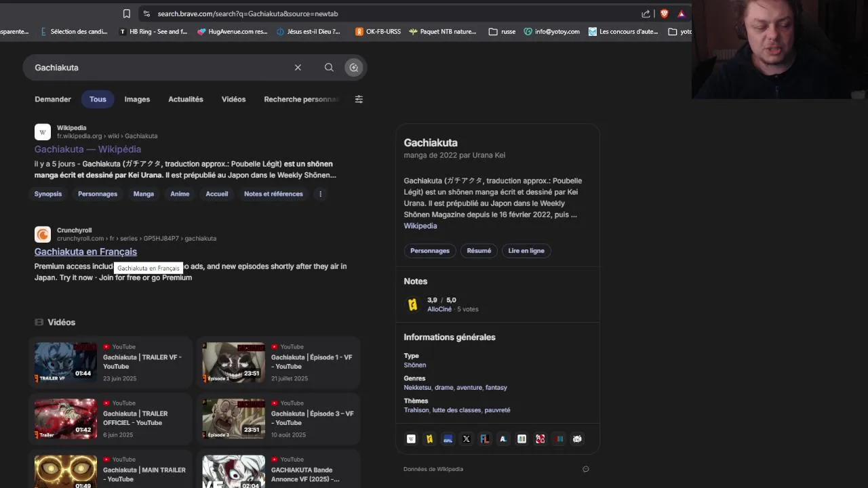Viewport: 868px width, 488px height.
Task: Open the Brave AI answer icon
Action: pos(354,67)
